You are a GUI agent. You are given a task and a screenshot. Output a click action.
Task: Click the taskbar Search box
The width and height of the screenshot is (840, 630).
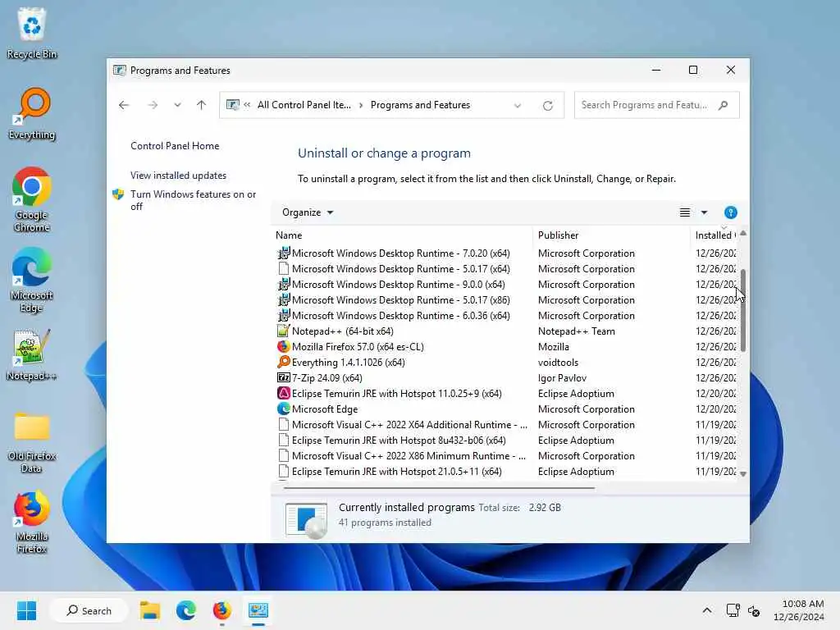coord(89,610)
